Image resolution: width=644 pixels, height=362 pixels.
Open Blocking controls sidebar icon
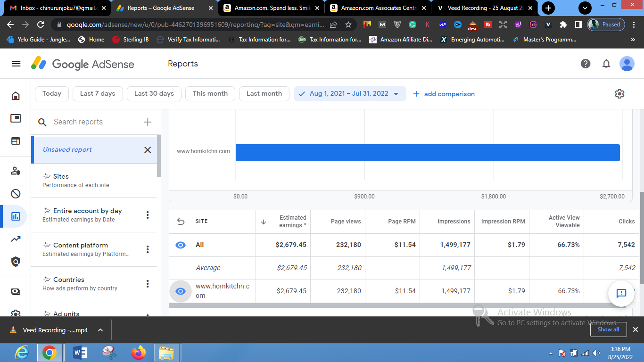(x=16, y=194)
